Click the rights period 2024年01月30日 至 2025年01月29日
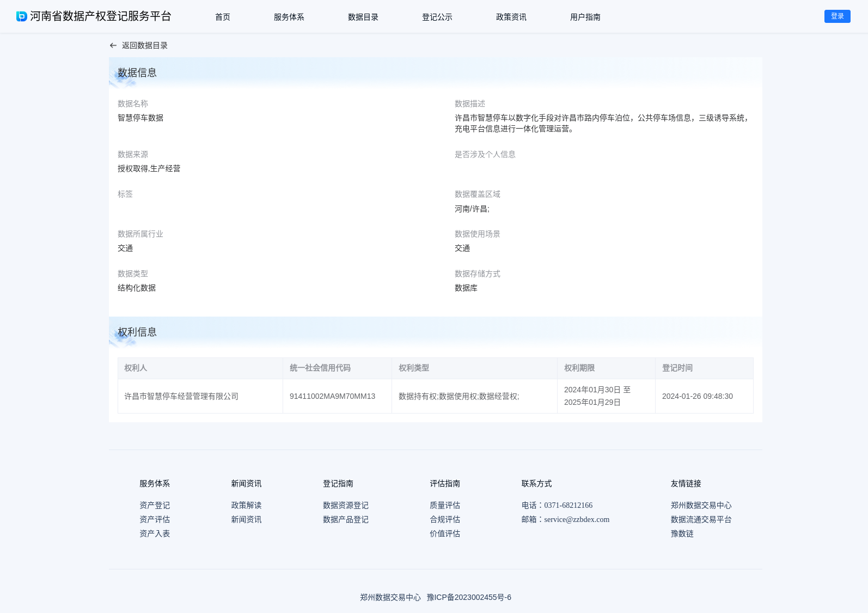This screenshot has height=613, width=868. point(597,396)
